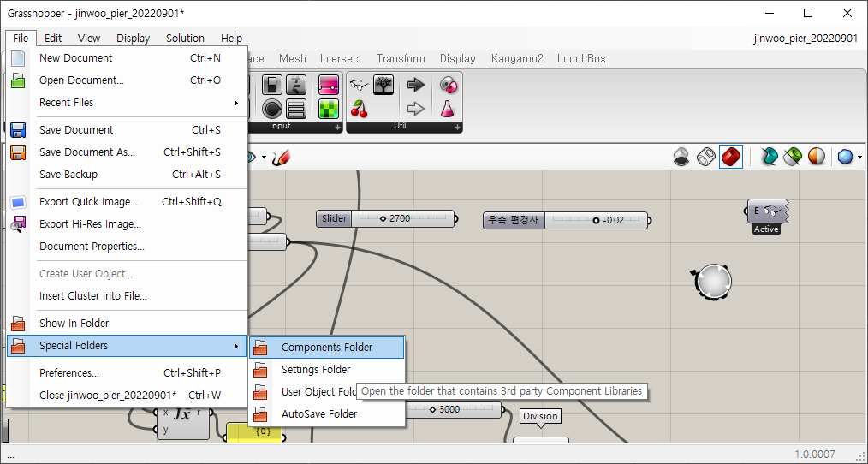Choose Close jinwoo_pier_20220901 entry
868x464 pixels.
click(127, 396)
